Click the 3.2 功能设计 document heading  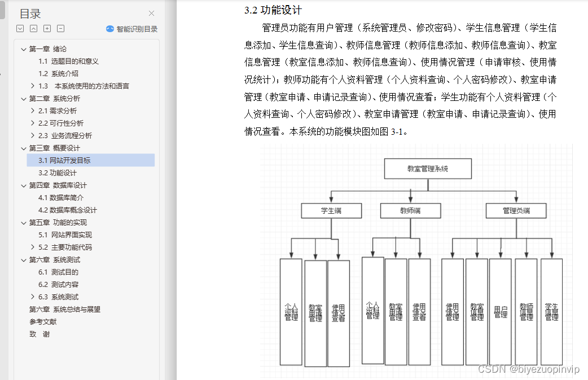[273, 10]
